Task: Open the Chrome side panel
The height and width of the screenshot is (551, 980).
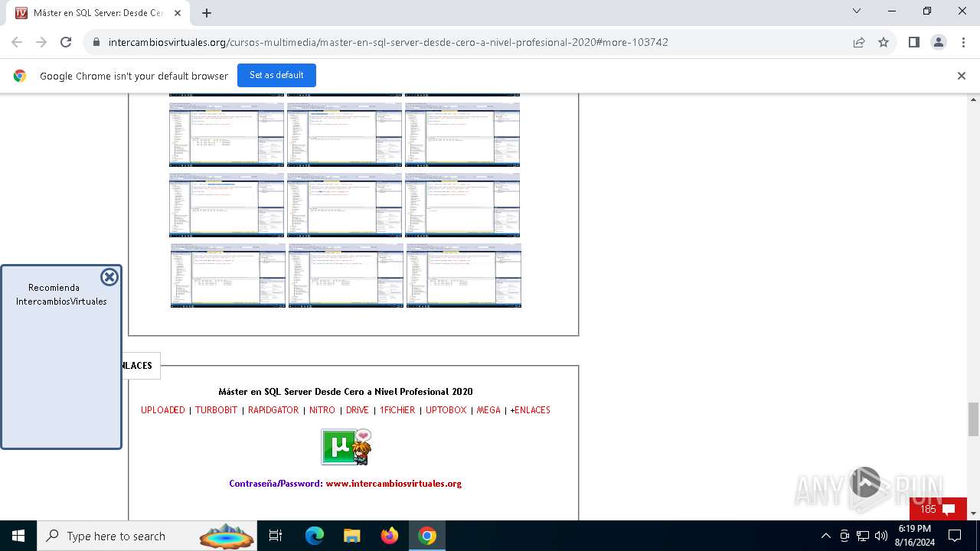Action: pos(913,42)
